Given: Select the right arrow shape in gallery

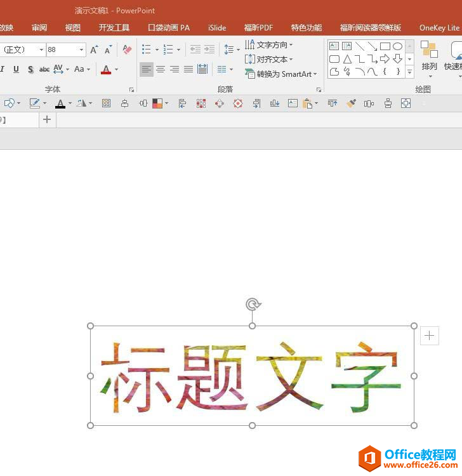Looking at the screenshot, I should (385, 58).
